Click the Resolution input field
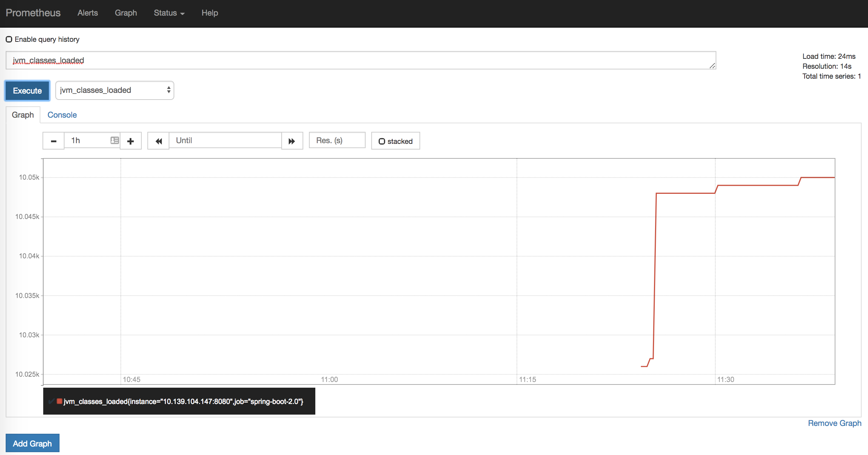Viewport: 868px width, 455px height. click(x=337, y=141)
